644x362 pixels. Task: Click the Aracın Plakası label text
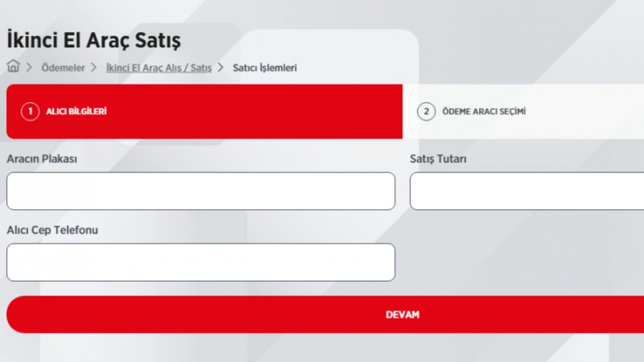(42, 159)
